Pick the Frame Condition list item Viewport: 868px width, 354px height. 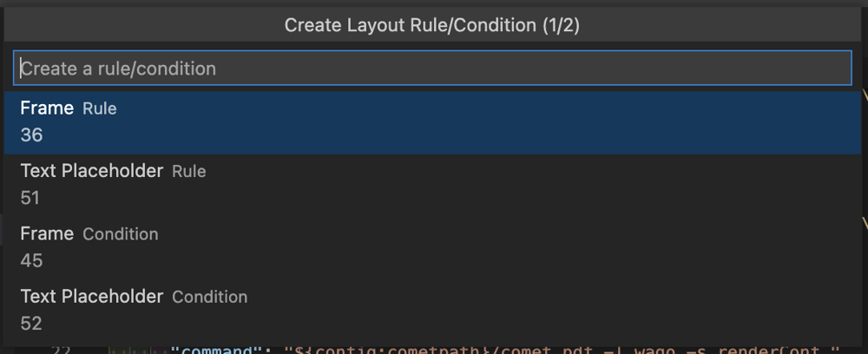pos(432,247)
